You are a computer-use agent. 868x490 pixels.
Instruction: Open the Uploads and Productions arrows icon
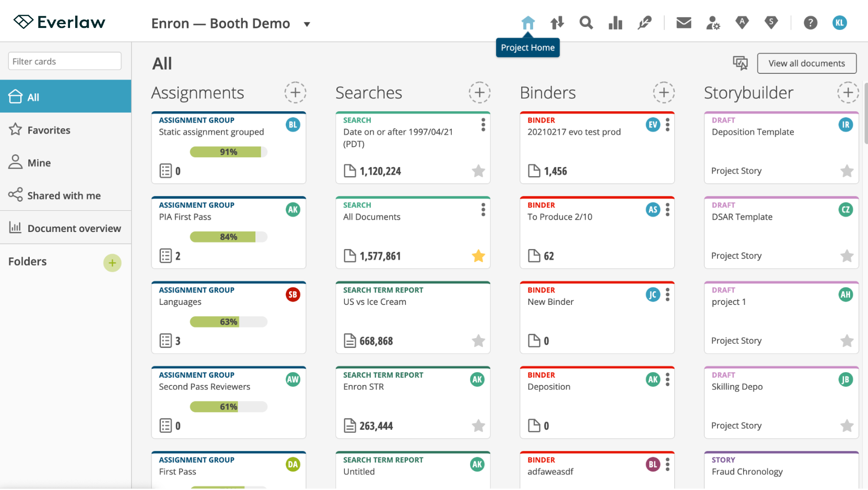[557, 23]
